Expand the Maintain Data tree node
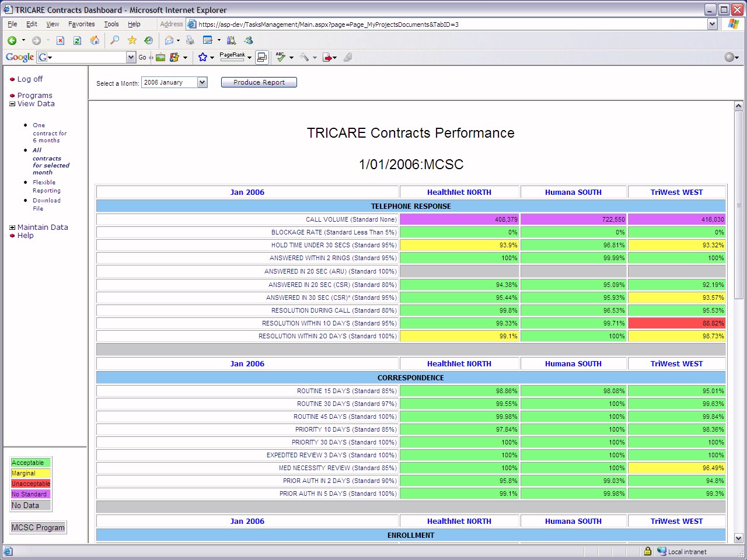Image resolution: width=747 pixels, height=560 pixels. (x=12, y=228)
